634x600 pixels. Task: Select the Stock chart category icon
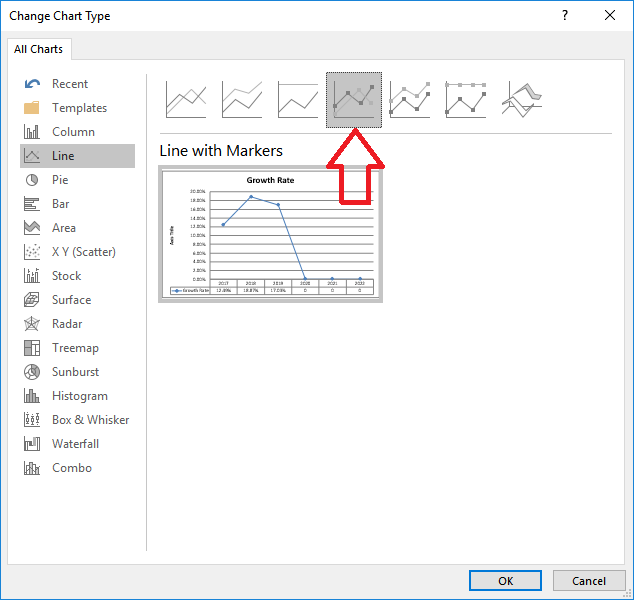[32, 276]
